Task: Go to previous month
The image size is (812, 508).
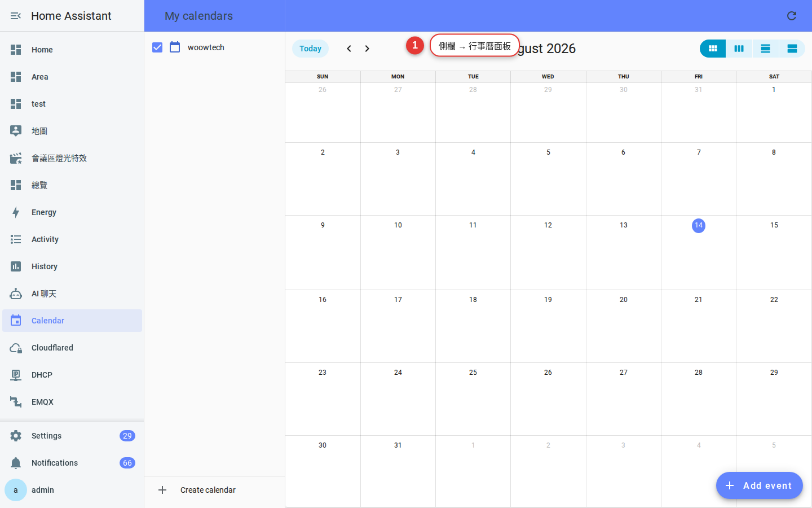Action: [x=349, y=49]
